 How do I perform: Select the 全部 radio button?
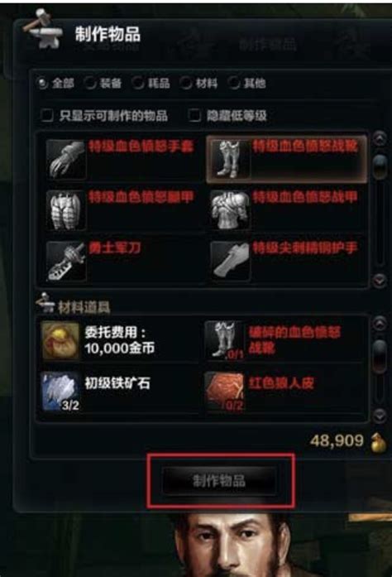pos(43,84)
